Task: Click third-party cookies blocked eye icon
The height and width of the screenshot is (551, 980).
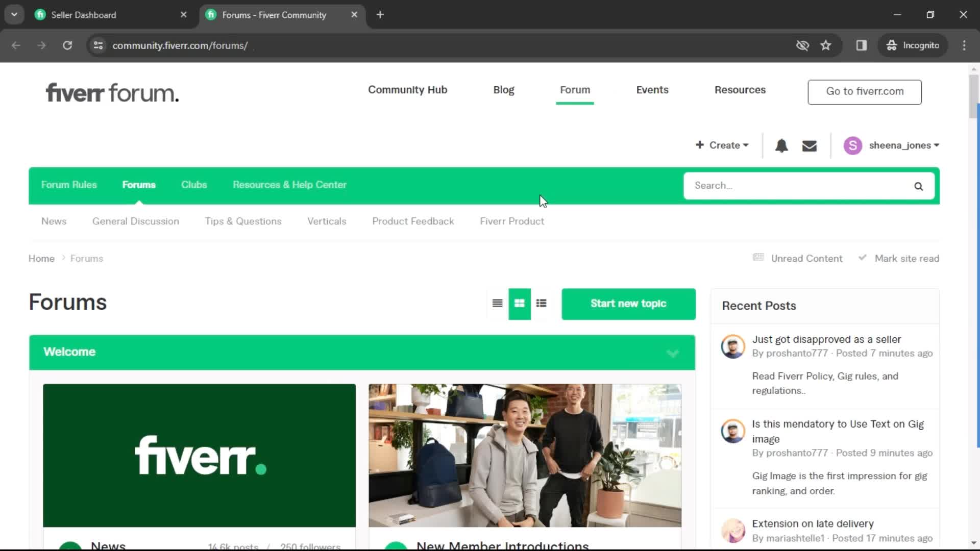Action: click(x=802, y=45)
